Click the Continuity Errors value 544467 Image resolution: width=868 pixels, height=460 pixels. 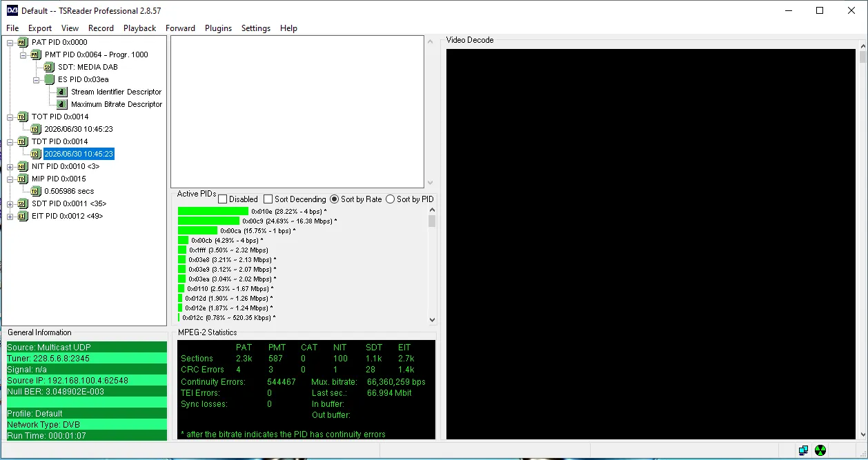(x=282, y=381)
